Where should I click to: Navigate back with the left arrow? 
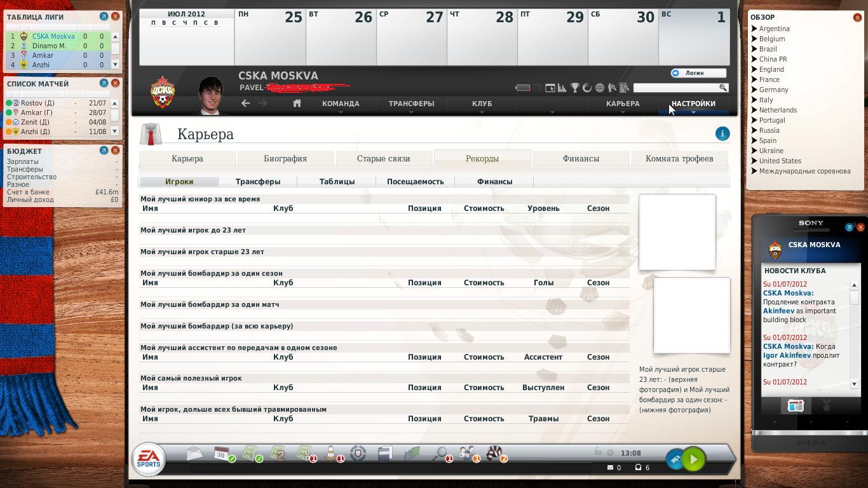pos(245,103)
